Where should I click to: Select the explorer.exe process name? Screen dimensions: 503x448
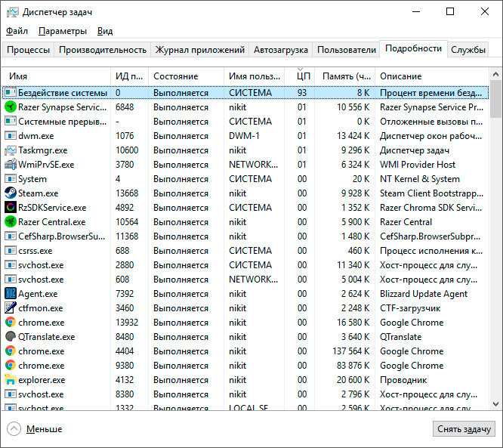42,380
